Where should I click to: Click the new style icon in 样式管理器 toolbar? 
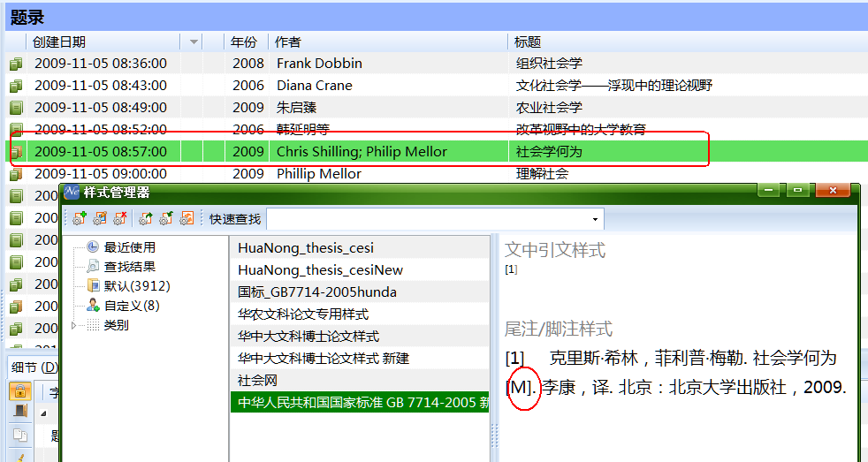point(80,218)
